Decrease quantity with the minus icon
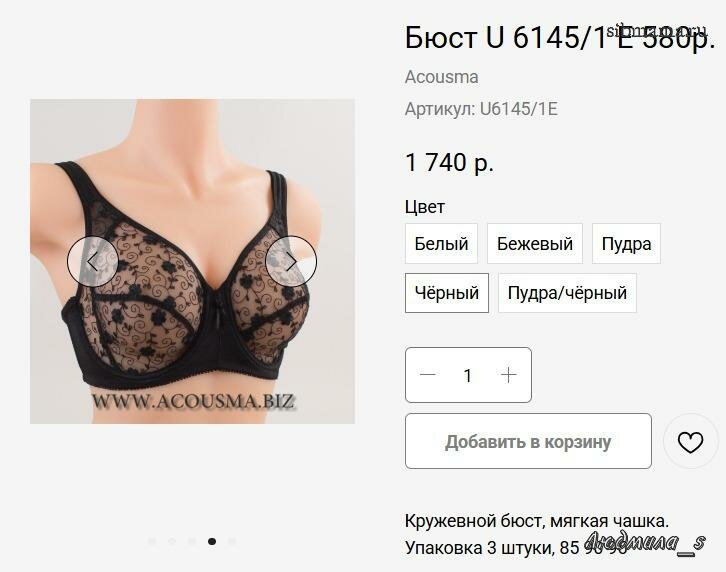 point(427,375)
